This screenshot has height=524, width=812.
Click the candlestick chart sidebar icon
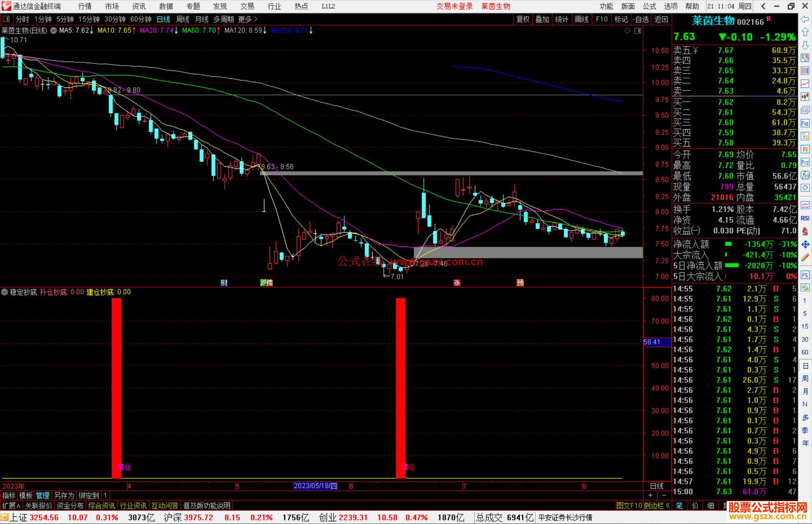click(x=805, y=97)
